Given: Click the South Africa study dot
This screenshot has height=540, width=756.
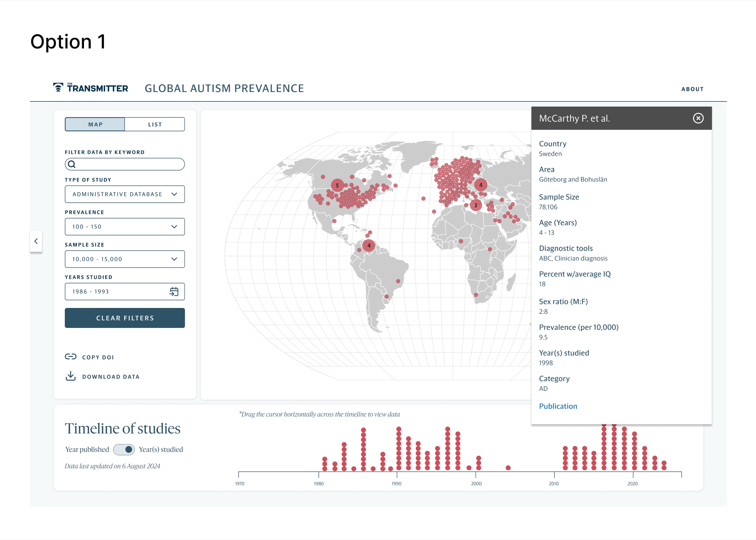Looking at the screenshot, I should click(476, 295).
